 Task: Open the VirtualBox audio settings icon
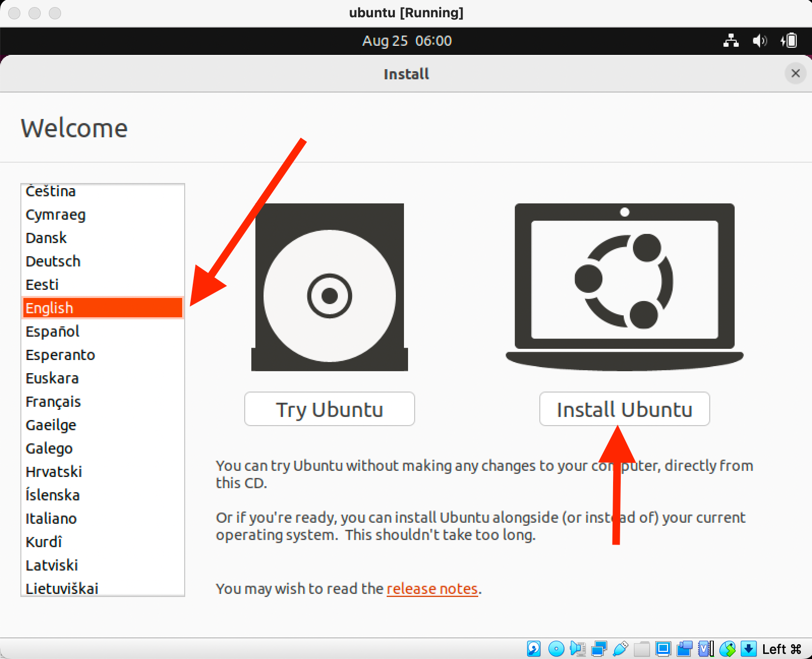[x=577, y=649]
